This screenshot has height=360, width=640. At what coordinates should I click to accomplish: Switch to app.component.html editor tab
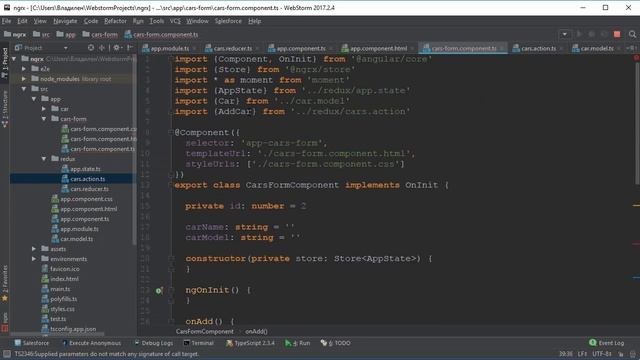pos(378,48)
